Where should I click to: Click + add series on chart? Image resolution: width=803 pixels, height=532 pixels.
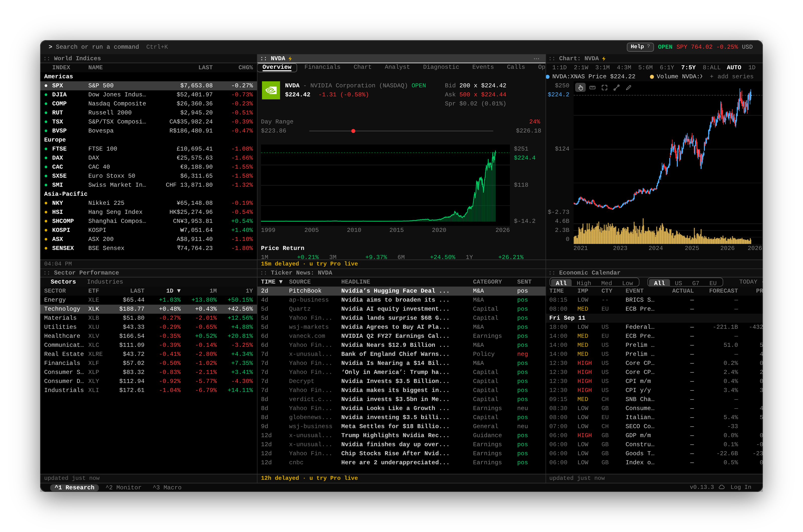coord(731,77)
